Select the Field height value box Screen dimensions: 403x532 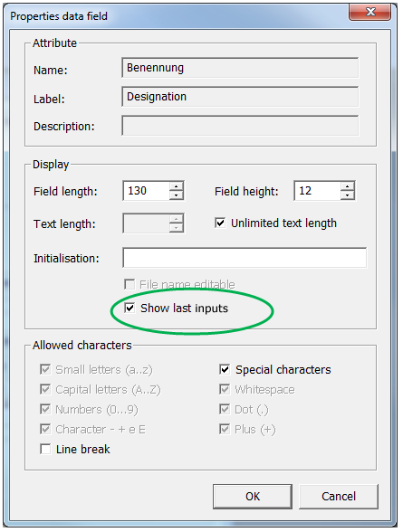coord(318,191)
